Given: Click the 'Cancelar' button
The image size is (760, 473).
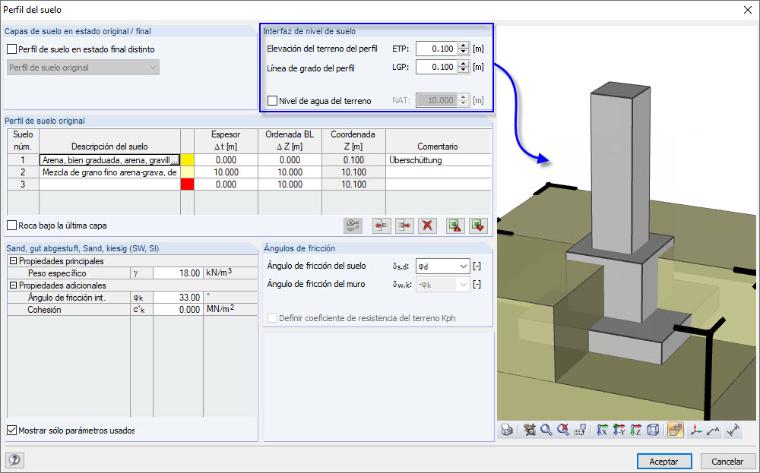Looking at the screenshot, I should point(727,461).
